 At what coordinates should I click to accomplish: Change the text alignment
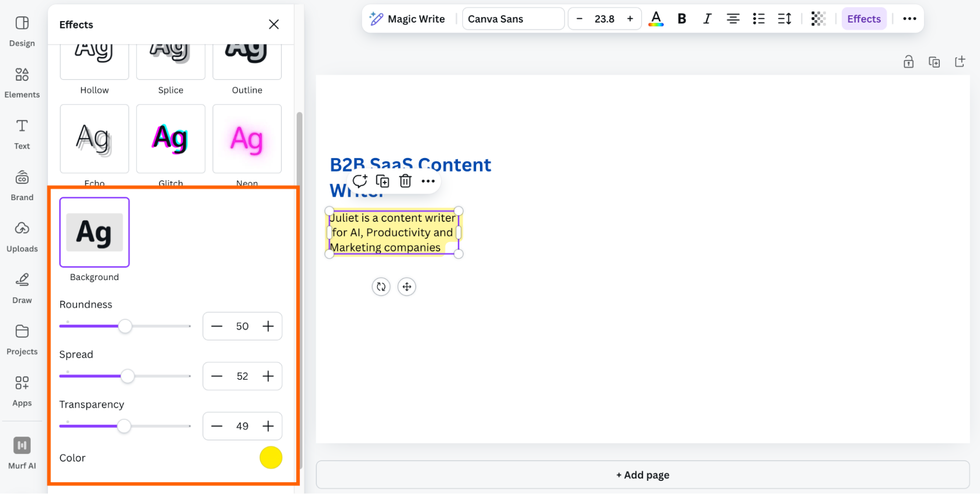(x=733, y=19)
